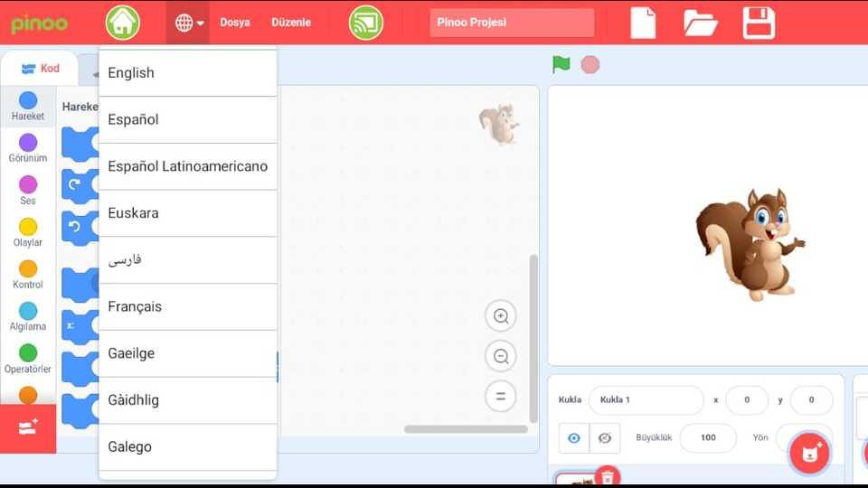Reset workspace zoom with equals button
This screenshot has height=488, width=868.
tap(500, 396)
